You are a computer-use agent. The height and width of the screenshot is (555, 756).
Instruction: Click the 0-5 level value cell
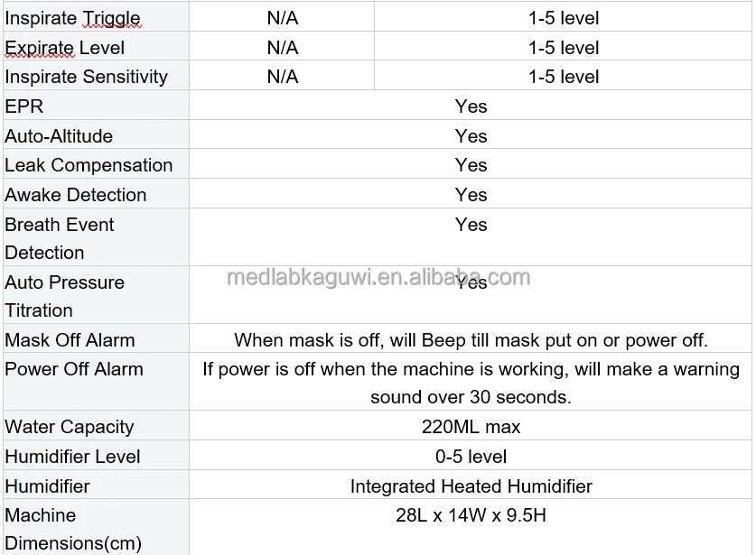click(x=471, y=457)
